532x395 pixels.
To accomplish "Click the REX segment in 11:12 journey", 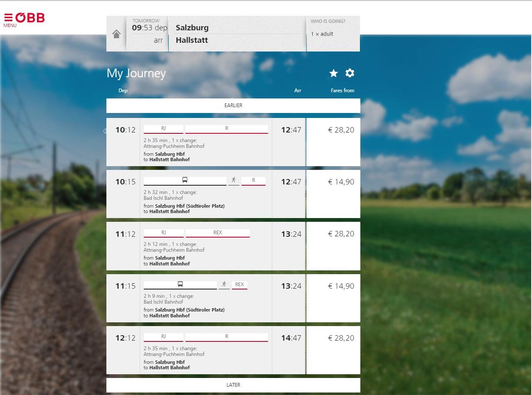I will coord(218,233).
